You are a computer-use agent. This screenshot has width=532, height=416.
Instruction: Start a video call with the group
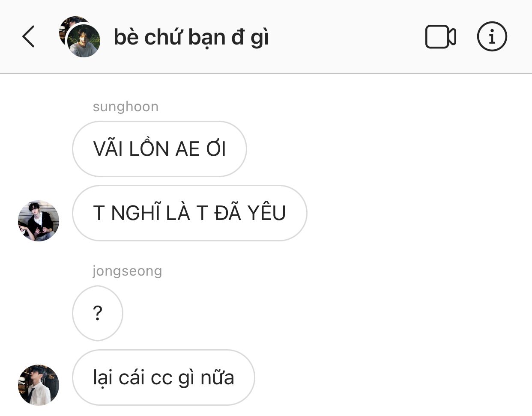pos(440,37)
